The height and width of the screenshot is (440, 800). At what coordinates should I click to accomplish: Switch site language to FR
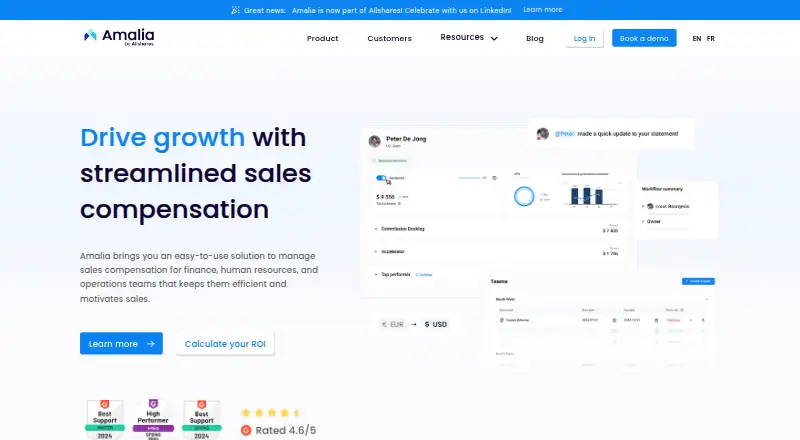coord(711,39)
